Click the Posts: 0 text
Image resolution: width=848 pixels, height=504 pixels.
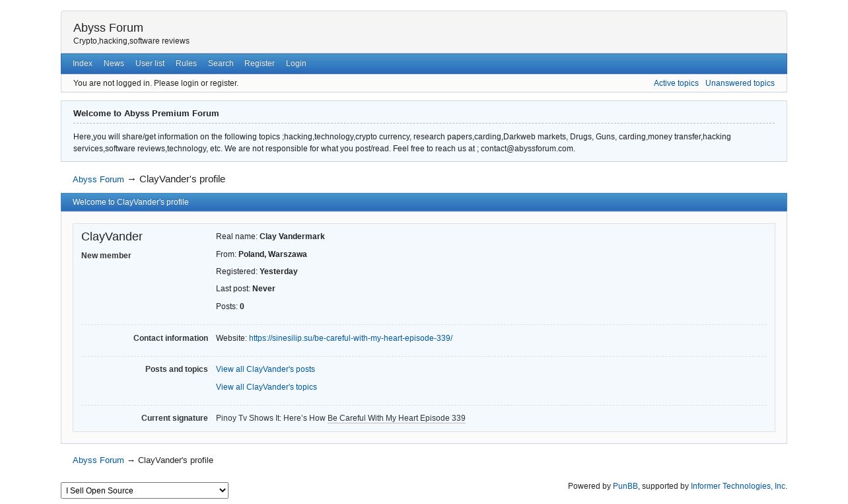[230, 306]
